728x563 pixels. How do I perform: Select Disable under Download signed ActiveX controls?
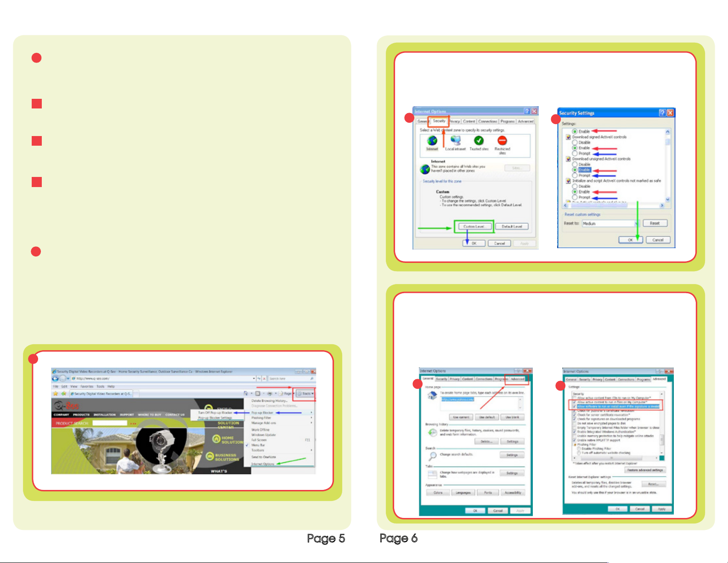[575, 142]
